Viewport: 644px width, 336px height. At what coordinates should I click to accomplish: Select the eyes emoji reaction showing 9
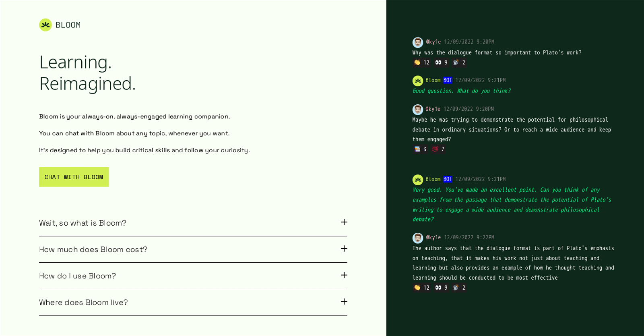pyautogui.click(x=441, y=62)
